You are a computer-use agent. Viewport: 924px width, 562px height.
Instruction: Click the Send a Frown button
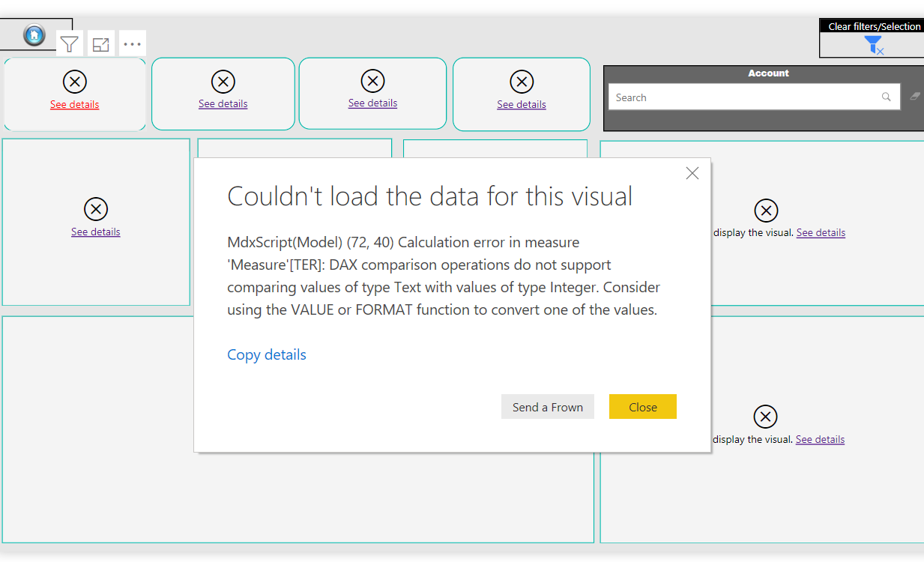(548, 407)
